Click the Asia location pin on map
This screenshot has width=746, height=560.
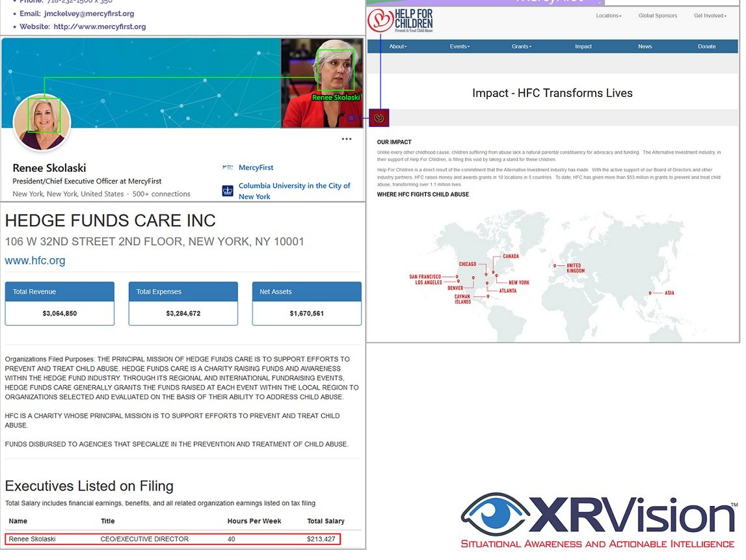pos(650,293)
